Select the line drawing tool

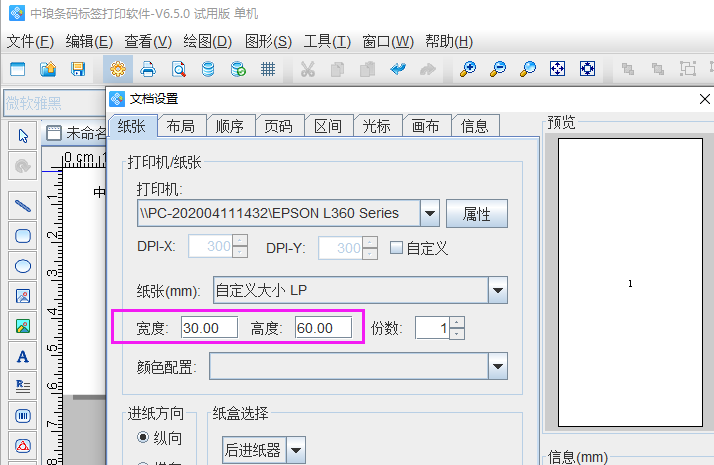23,206
